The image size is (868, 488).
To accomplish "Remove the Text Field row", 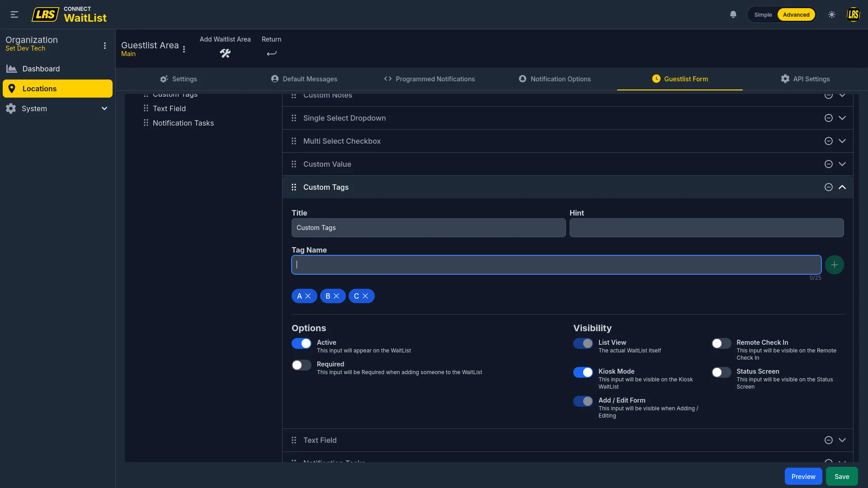I will tap(828, 440).
